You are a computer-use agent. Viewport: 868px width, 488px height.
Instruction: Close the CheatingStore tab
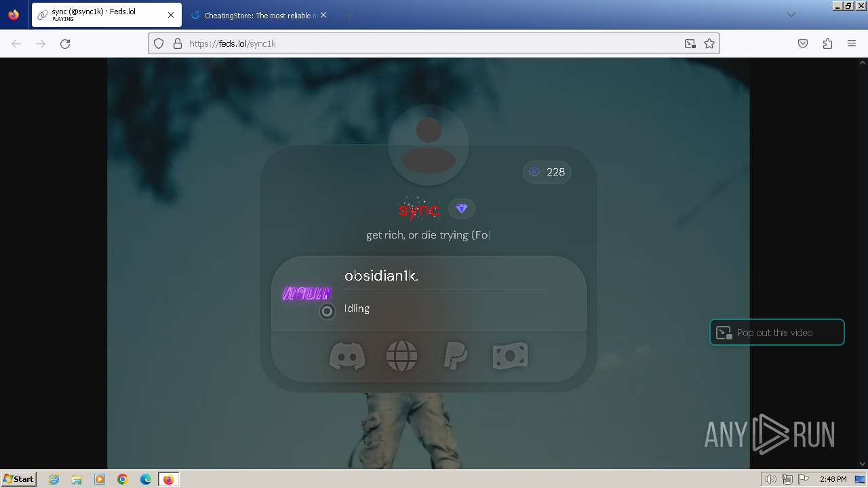point(323,15)
